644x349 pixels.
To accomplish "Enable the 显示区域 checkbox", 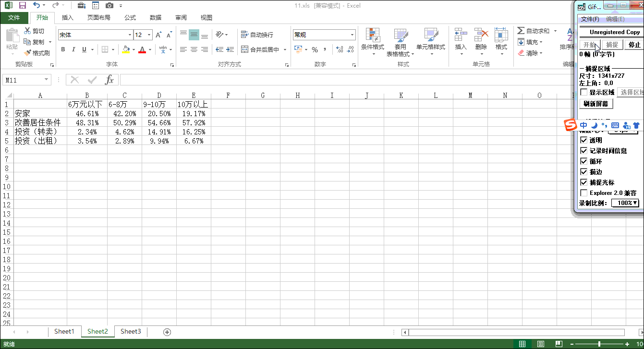I will pyautogui.click(x=584, y=92).
